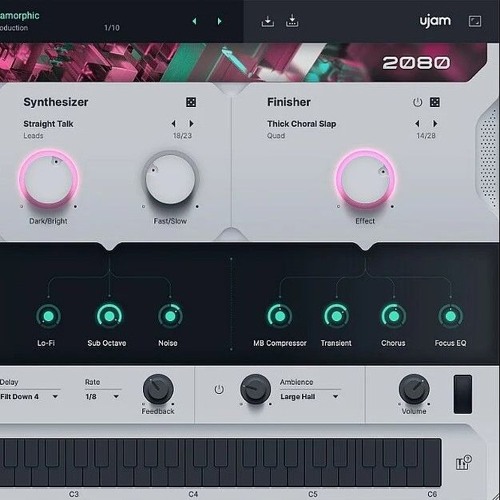Toggle the window resize icon top right
Screen dimensions: 500x500
point(475,21)
